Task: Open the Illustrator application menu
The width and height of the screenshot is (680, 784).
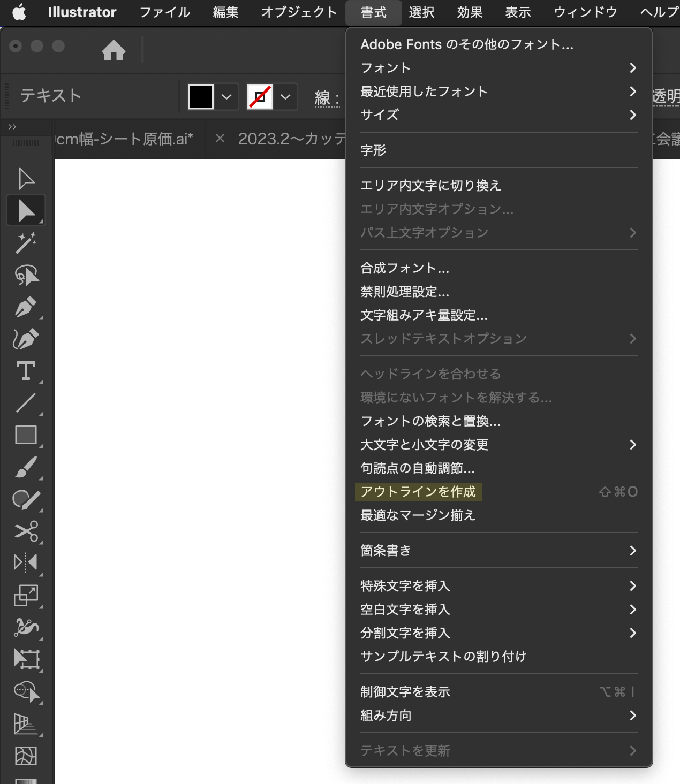Action: pyautogui.click(x=82, y=12)
